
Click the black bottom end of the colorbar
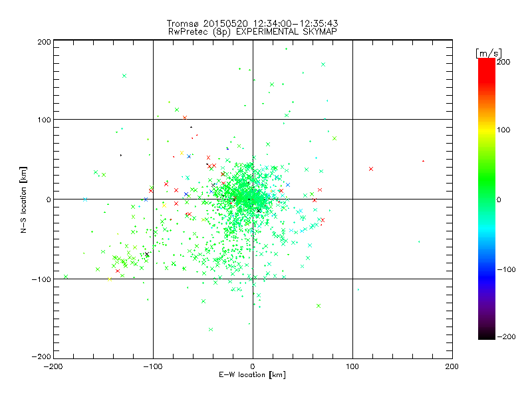[x=487, y=336]
